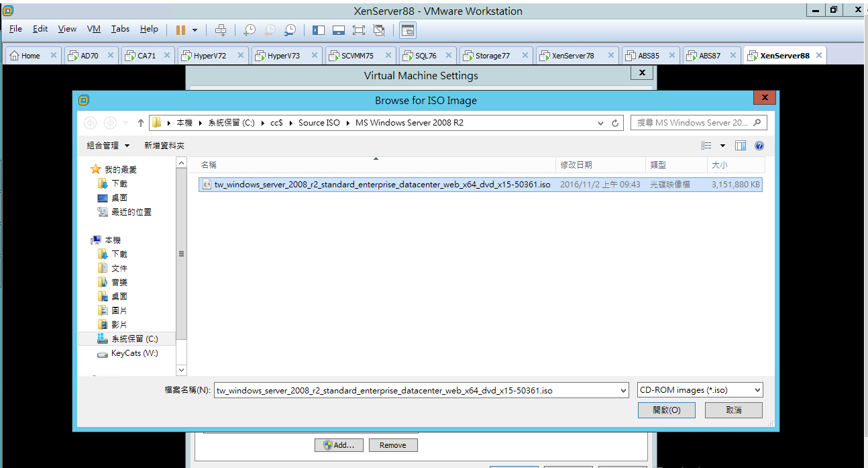Switch to the ABS85 tab

pos(648,56)
